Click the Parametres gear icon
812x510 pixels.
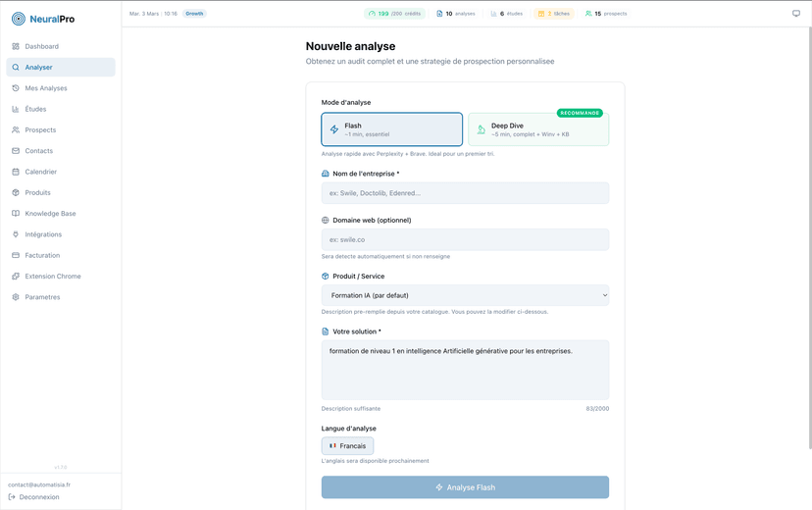coord(16,297)
